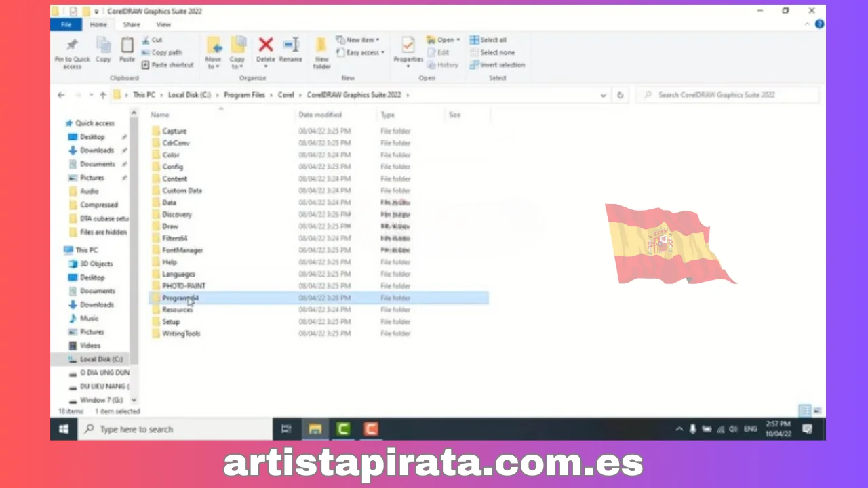Click the Edit command in ribbon
This screenshot has height=488, width=868.
tap(438, 52)
